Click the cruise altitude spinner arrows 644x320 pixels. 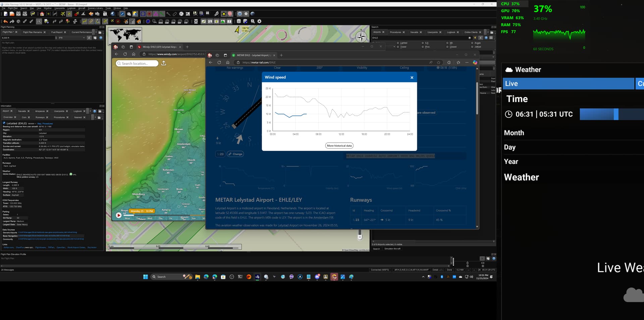click(56, 38)
